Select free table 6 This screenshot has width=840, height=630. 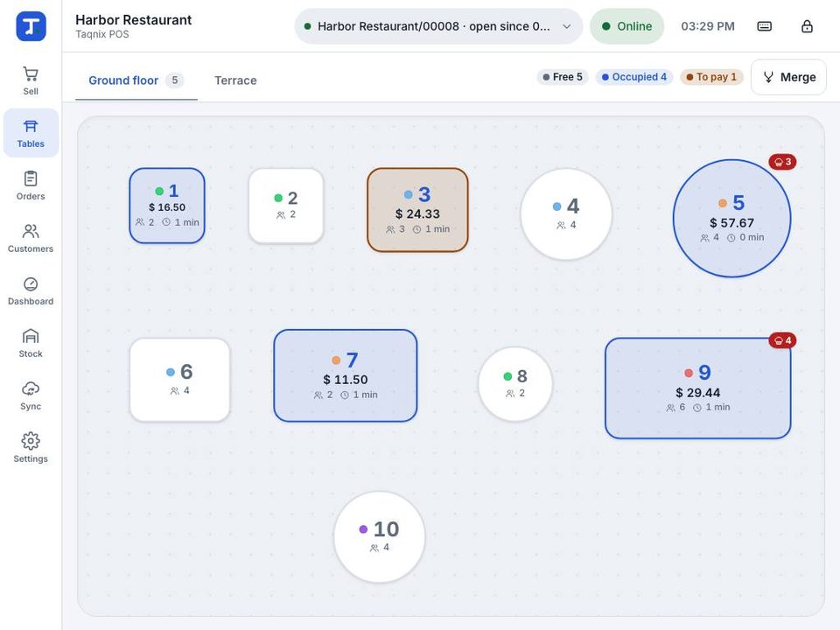click(x=180, y=380)
